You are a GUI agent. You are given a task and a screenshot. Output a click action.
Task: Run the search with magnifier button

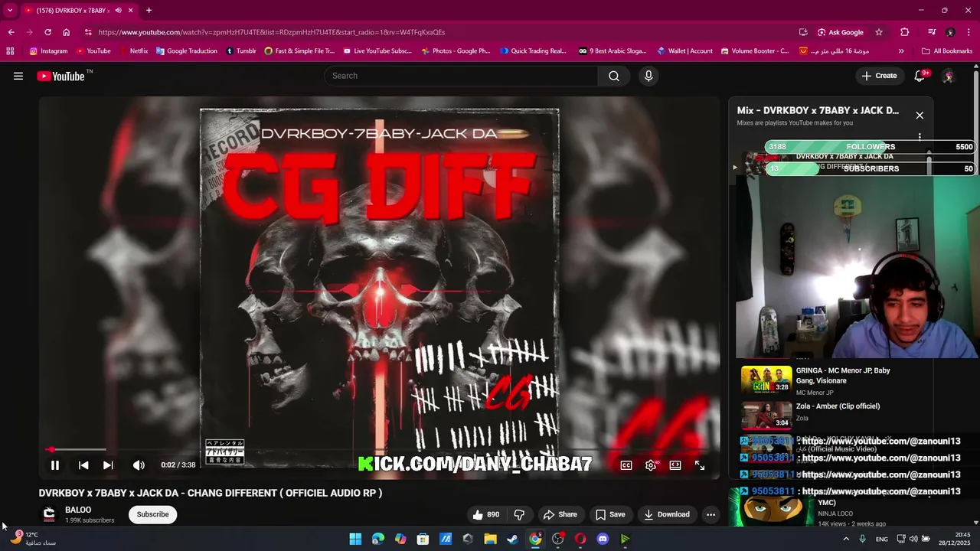[614, 76]
